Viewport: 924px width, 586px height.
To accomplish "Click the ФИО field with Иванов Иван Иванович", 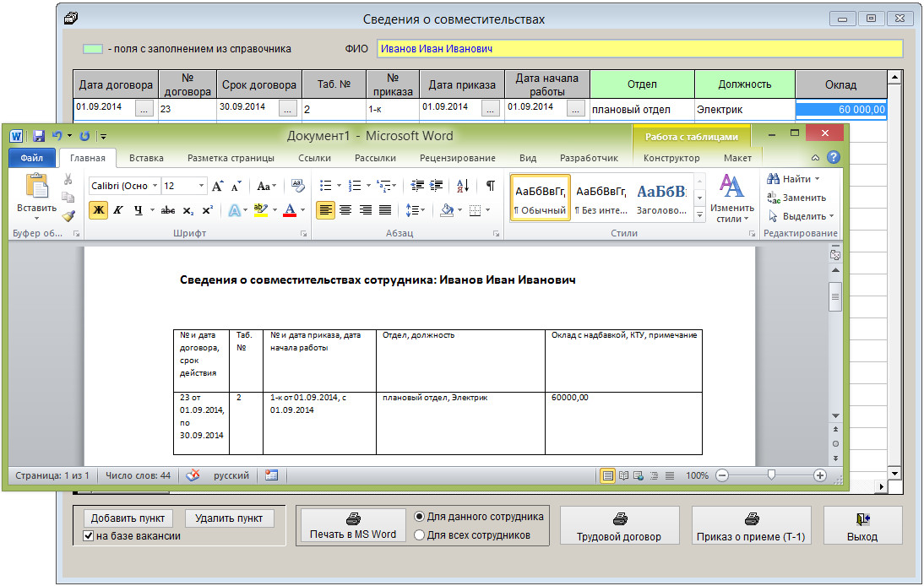I will 639,49.
